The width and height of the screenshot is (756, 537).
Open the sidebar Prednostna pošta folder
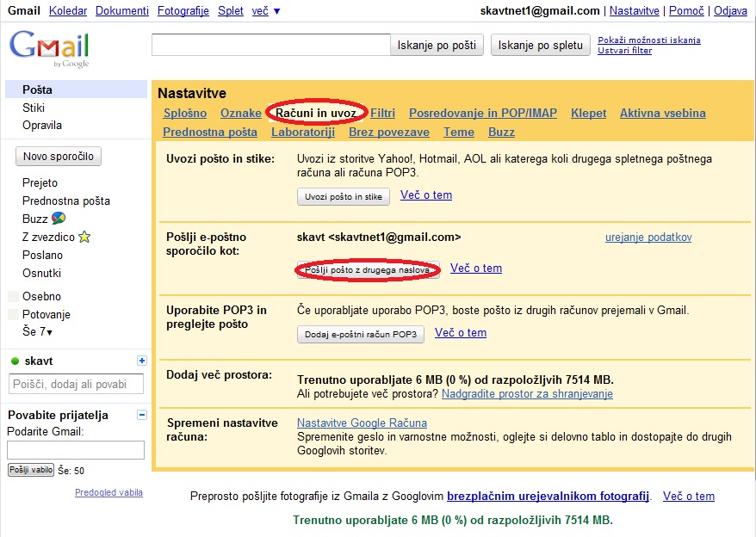(x=66, y=201)
